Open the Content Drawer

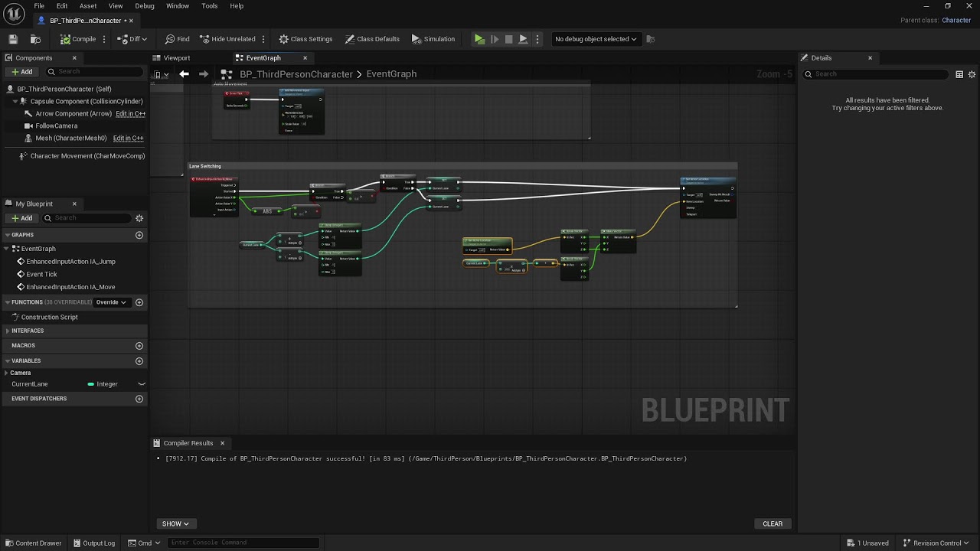coord(33,543)
